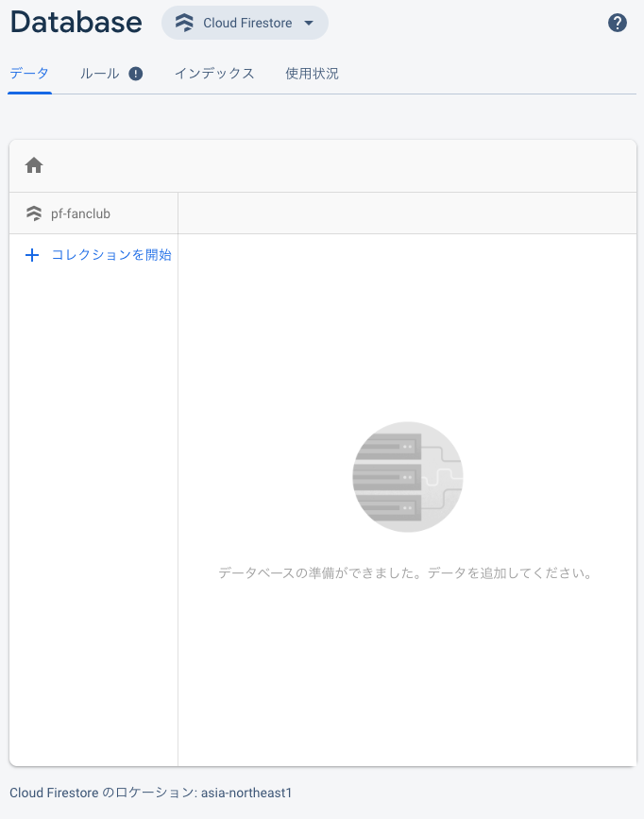The image size is (644, 819).
Task: Click the Database page title
Action: tap(76, 22)
